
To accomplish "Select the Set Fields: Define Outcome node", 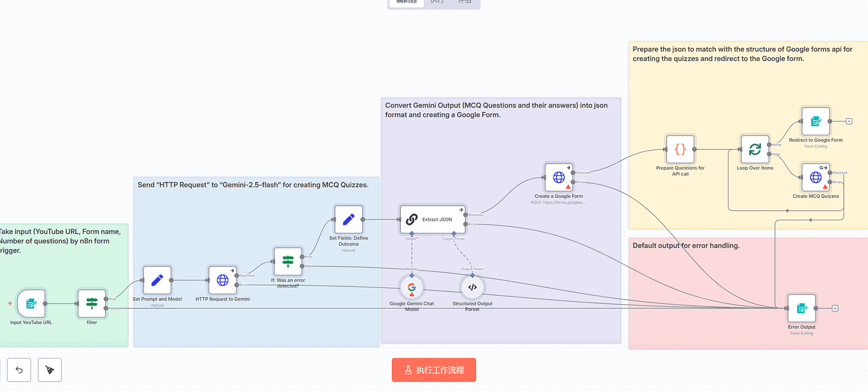I will [x=349, y=219].
